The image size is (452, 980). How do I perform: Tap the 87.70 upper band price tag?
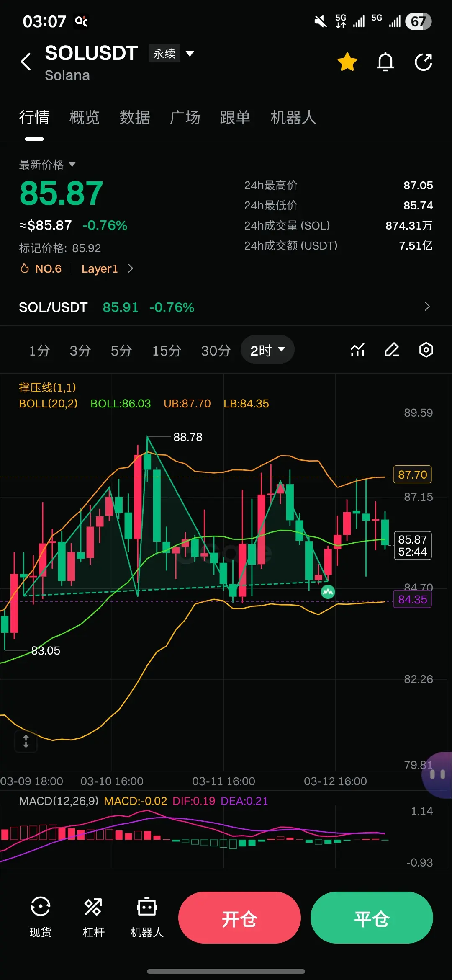412,475
